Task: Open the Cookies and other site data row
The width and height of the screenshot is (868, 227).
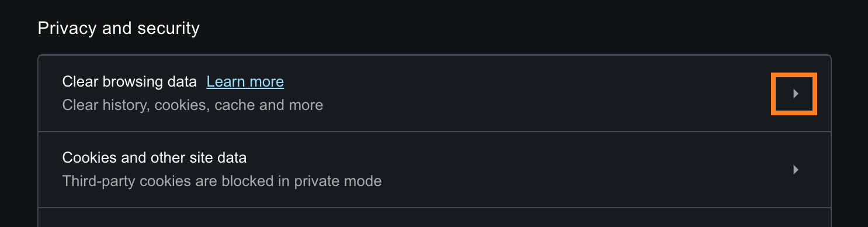Action: [x=434, y=170]
